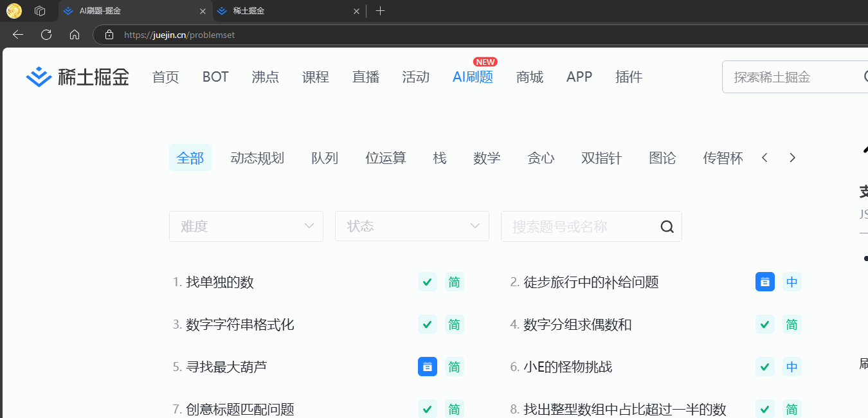The height and width of the screenshot is (418, 868).
Task: Open the 数字字符串格式化 problem
Action: point(239,324)
